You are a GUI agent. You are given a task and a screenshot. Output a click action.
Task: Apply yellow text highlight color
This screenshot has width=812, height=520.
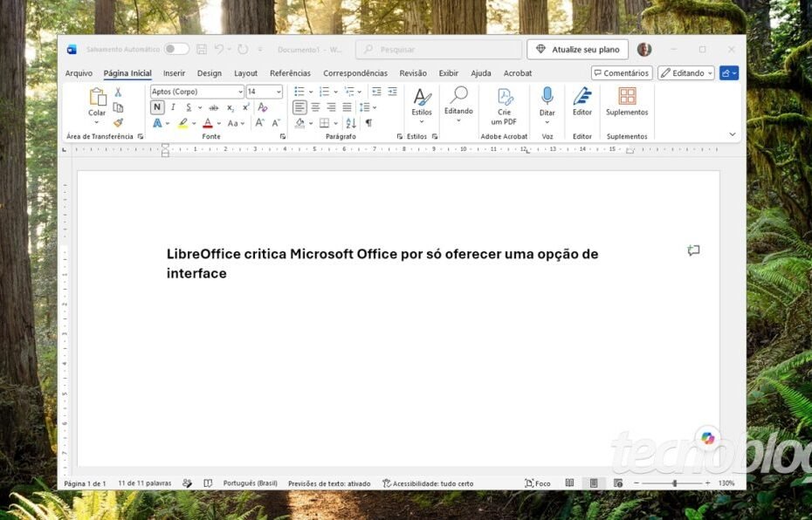point(182,123)
